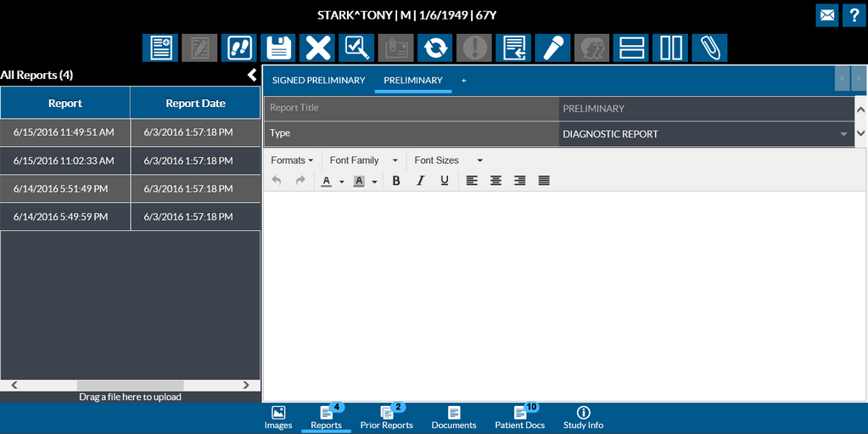Open the Formats dropdown

pos(292,161)
